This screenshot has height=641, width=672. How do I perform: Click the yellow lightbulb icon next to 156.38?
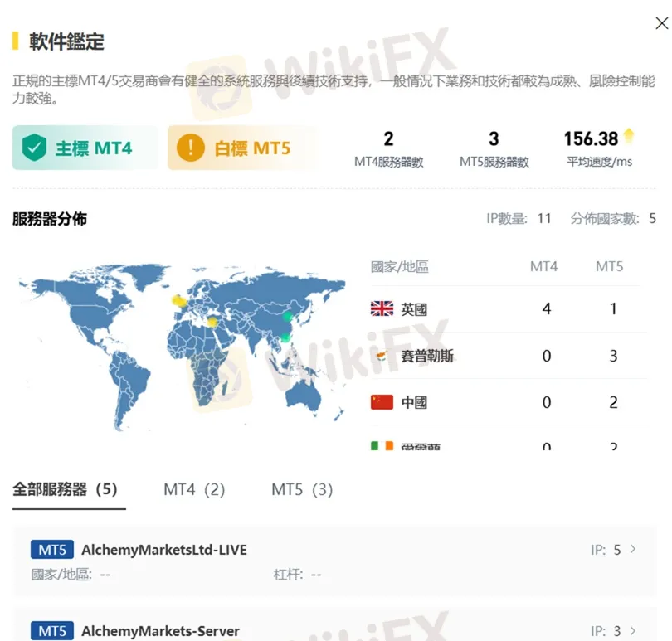coord(630,136)
